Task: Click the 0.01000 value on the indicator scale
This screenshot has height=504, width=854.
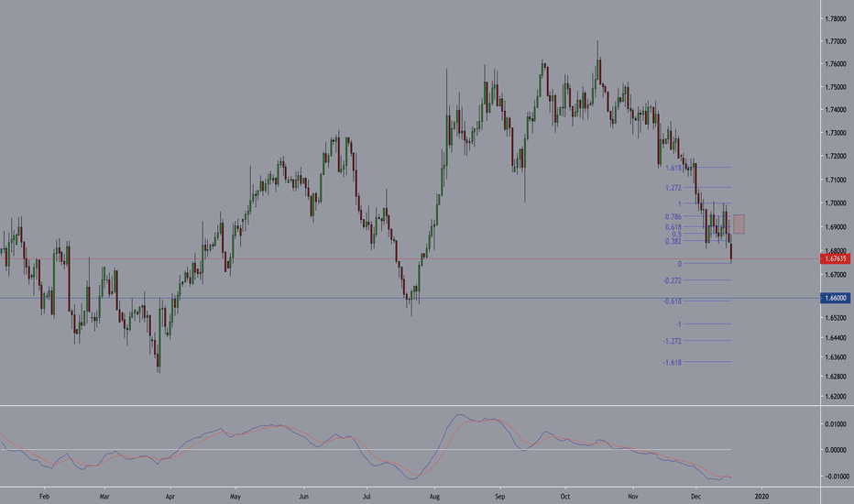Action: click(835, 424)
